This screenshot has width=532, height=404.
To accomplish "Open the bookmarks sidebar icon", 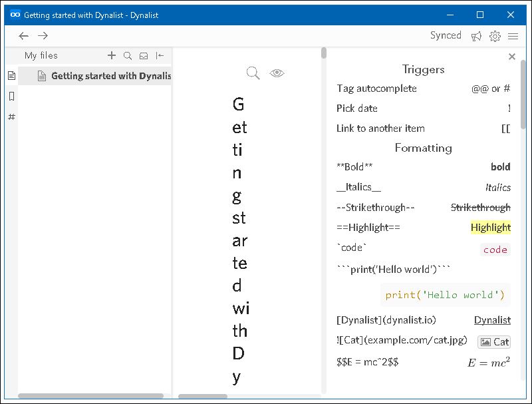I will coord(11,97).
